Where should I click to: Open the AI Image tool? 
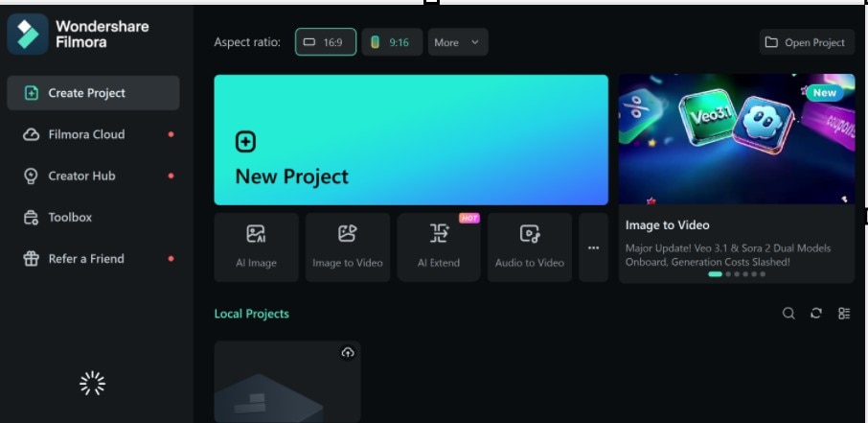(x=257, y=247)
